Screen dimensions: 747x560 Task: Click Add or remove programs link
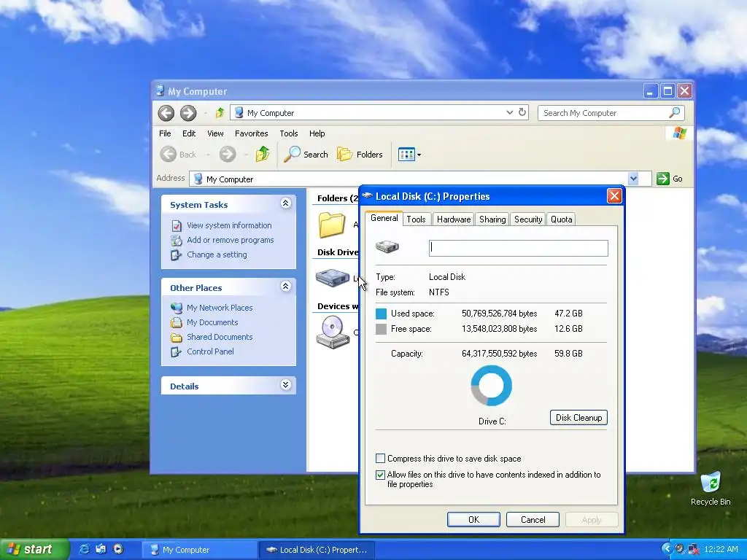tap(230, 240)
